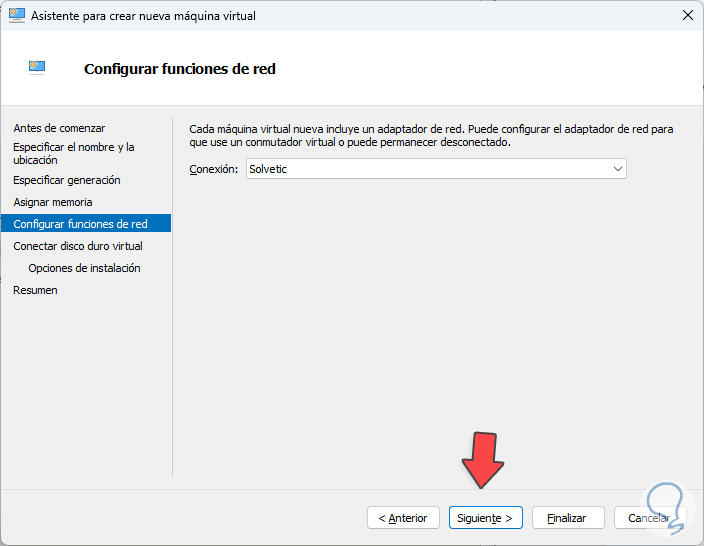This screenshot has width=704, height=546.
Task: Click the Conexión label text
Action: pos(213,169)
